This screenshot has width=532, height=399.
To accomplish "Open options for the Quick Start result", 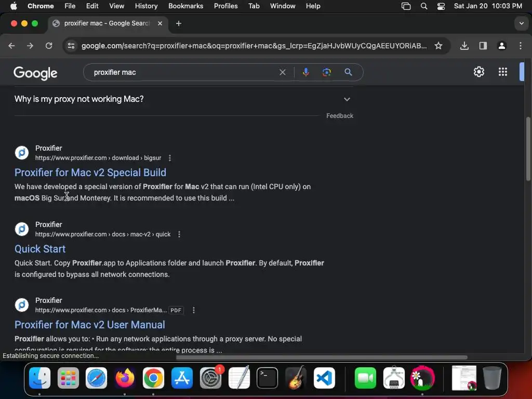I will 179,234.
